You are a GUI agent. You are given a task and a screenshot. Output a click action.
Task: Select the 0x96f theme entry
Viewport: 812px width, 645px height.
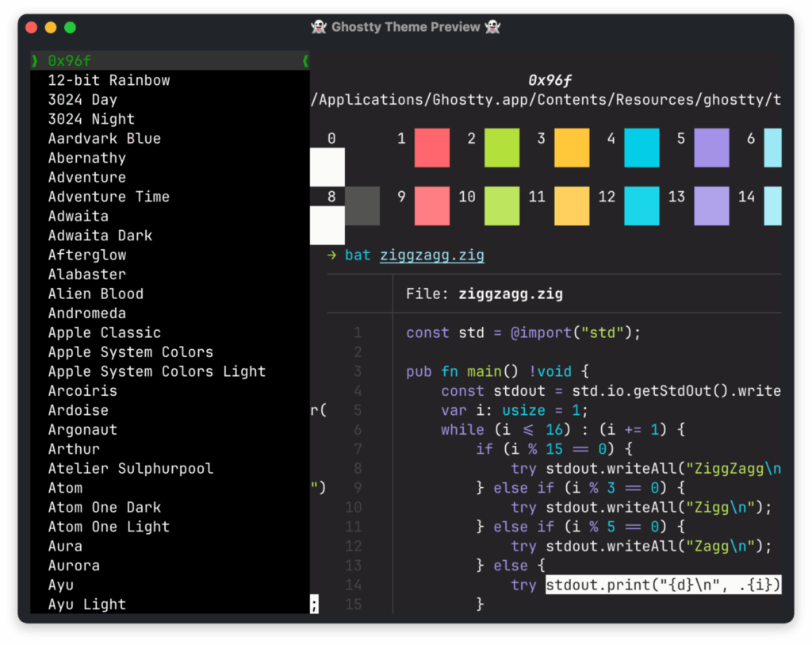(71, 60)
